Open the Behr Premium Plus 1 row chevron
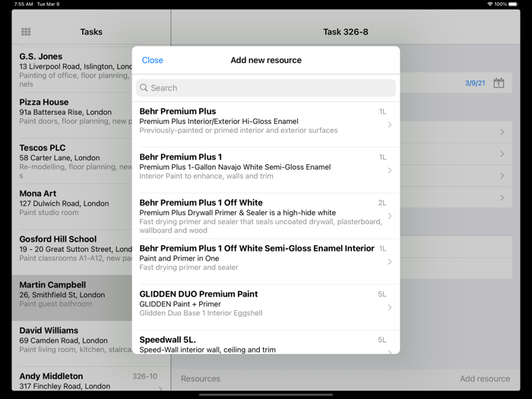532x399 pixels. pos(390,170)
